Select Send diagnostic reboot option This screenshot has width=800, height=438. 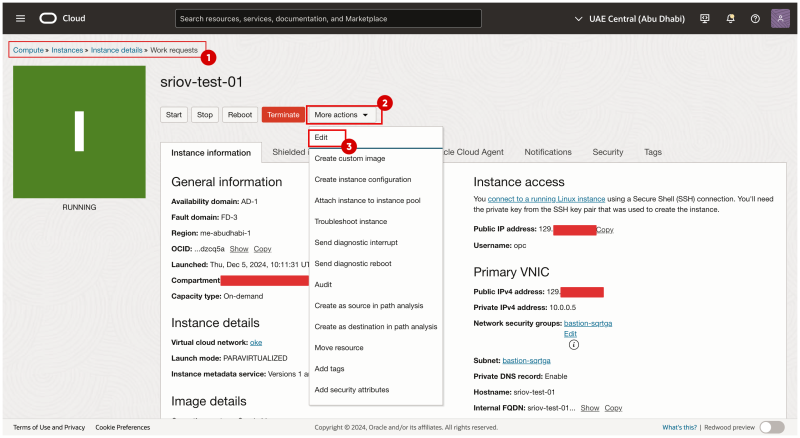tap(352, 263)
